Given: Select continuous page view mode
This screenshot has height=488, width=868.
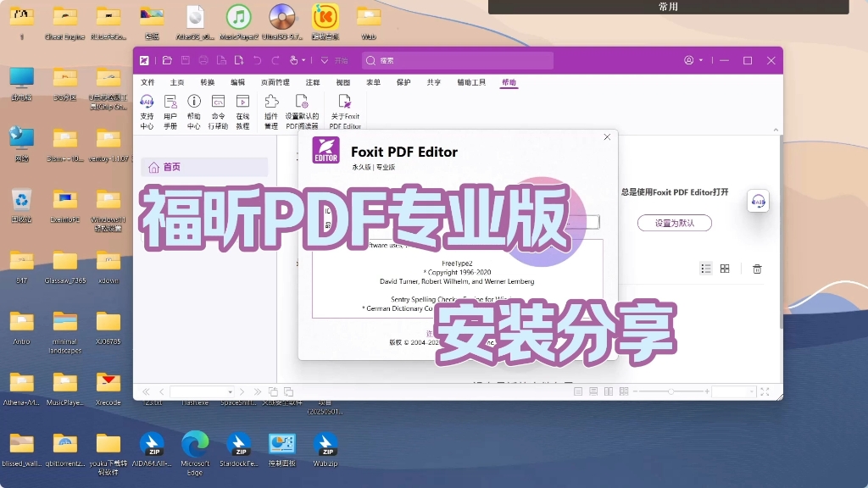Looking at the screenshot, I should tap(593, 391).
